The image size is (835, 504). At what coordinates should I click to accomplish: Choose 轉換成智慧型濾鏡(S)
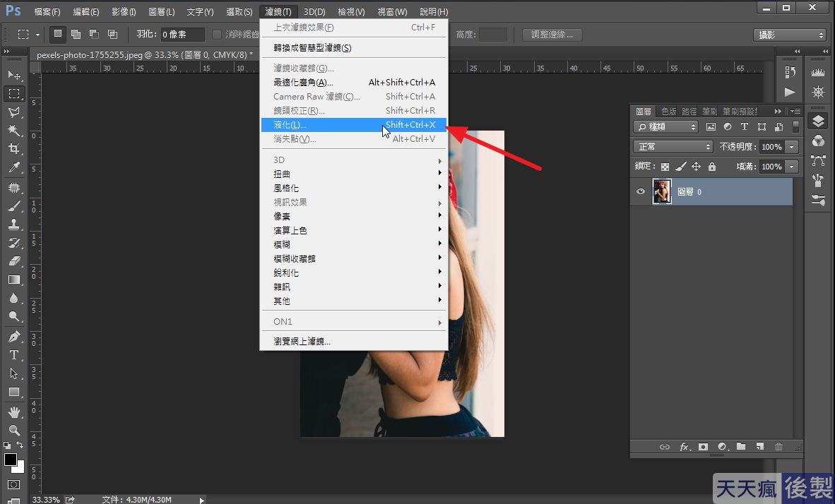click(x=354, y=48)
